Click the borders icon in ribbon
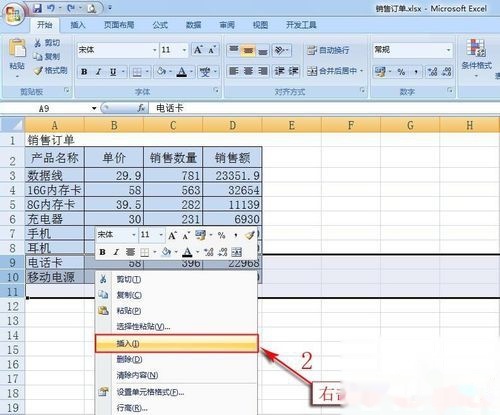The width and height of the screenshot is (500, 415). (137, 72)
